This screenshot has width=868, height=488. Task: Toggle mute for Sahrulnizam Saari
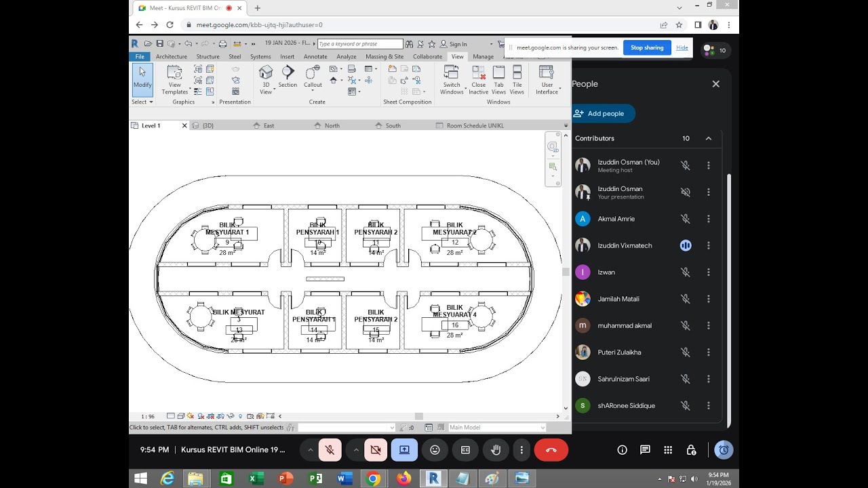[x=686, y=379]
